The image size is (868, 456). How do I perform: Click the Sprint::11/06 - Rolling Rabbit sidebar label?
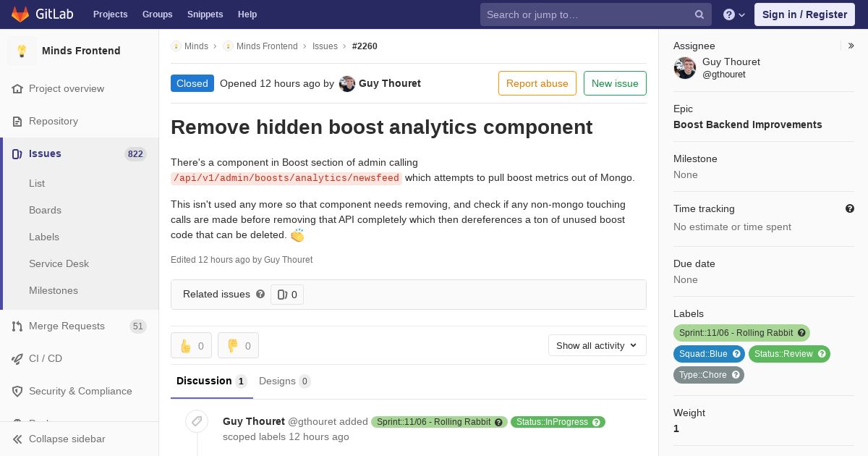point(741,333)
